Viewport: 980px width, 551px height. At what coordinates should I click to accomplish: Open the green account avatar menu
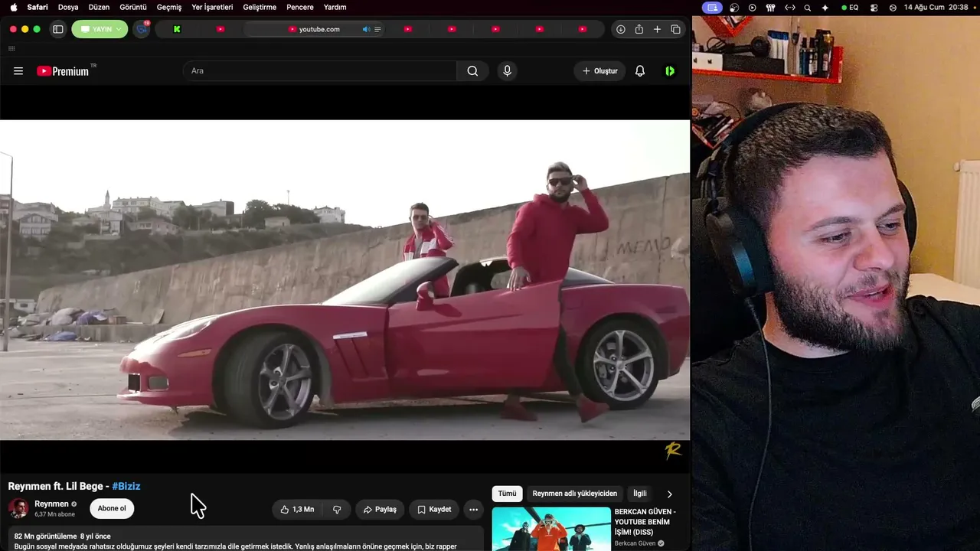tap(670, 71)
